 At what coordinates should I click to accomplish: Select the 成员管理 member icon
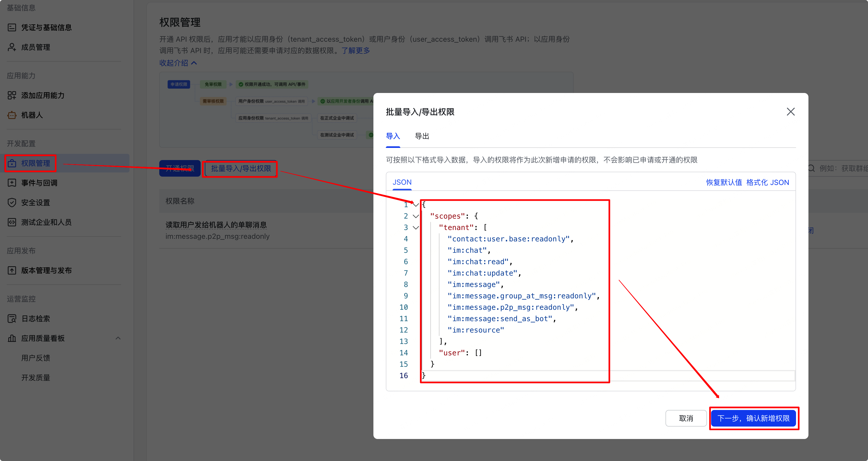(12, 47)
